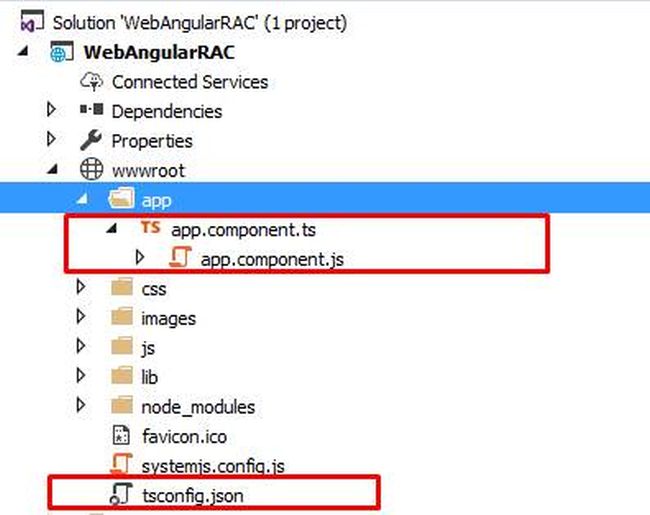Expand the Properties node

pyautogui.click(x=51, y=139)
